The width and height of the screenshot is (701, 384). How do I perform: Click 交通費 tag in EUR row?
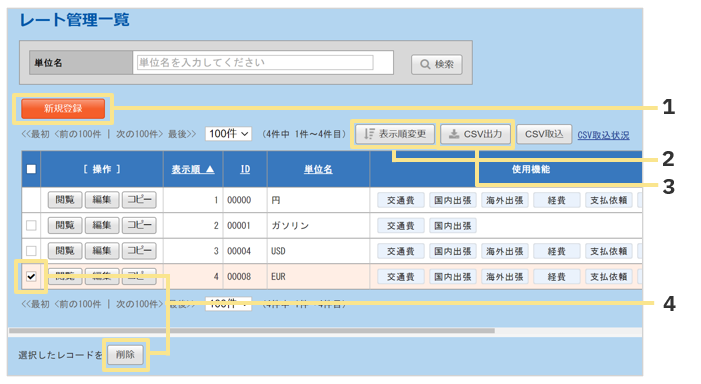(x=401, y=277)
